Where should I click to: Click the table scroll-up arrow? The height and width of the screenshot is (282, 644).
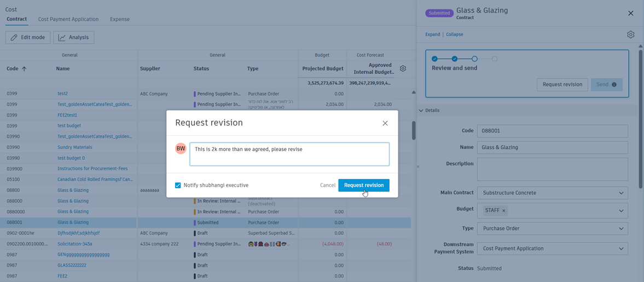coord(414,93)
